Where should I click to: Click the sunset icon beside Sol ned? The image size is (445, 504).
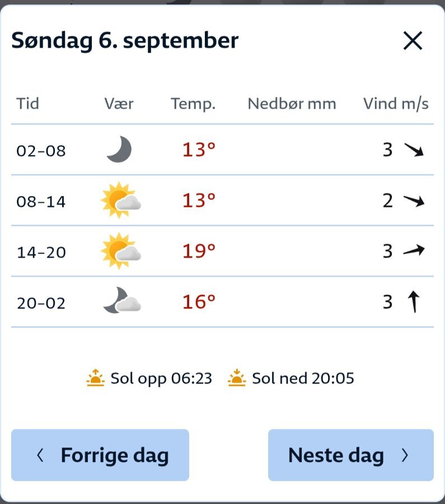(x=237, y=377)
